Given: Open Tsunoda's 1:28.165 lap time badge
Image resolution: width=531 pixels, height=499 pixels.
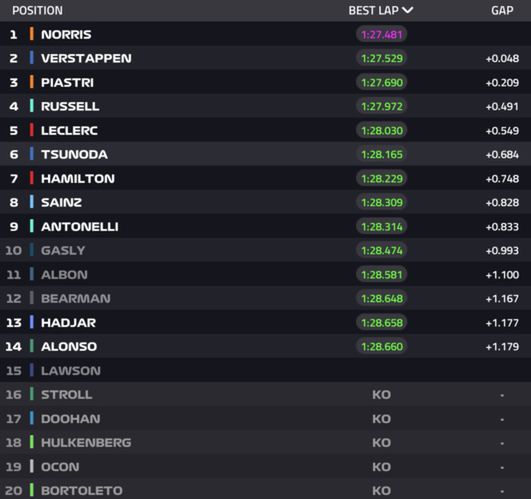Looking at the screenshot, I should coord(382,155).
